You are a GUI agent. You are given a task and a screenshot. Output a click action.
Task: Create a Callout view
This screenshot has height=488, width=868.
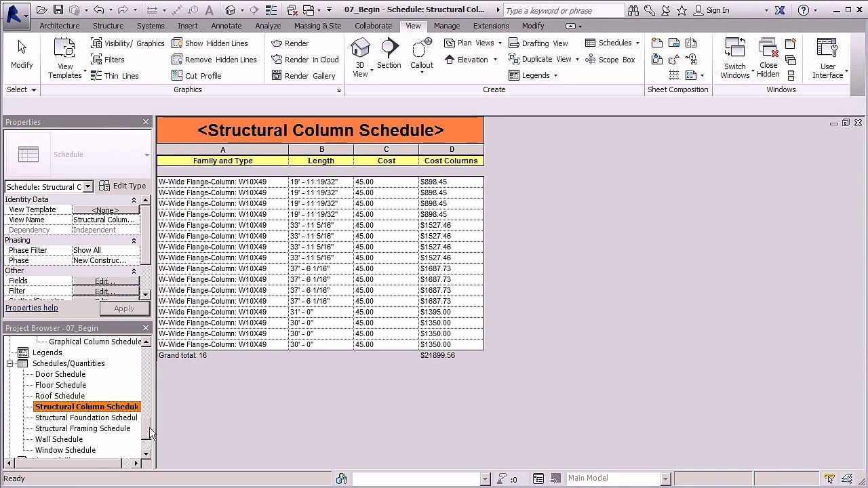[x=421, y=54]
